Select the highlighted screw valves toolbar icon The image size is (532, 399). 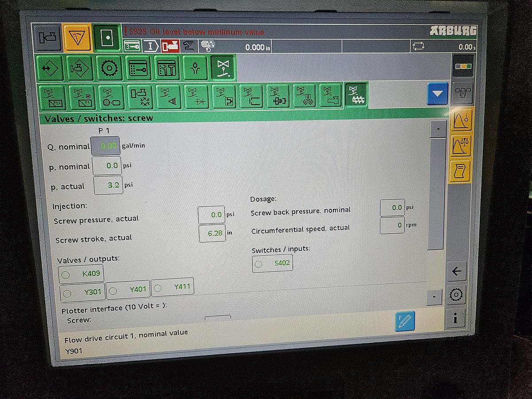coord(356,96)
